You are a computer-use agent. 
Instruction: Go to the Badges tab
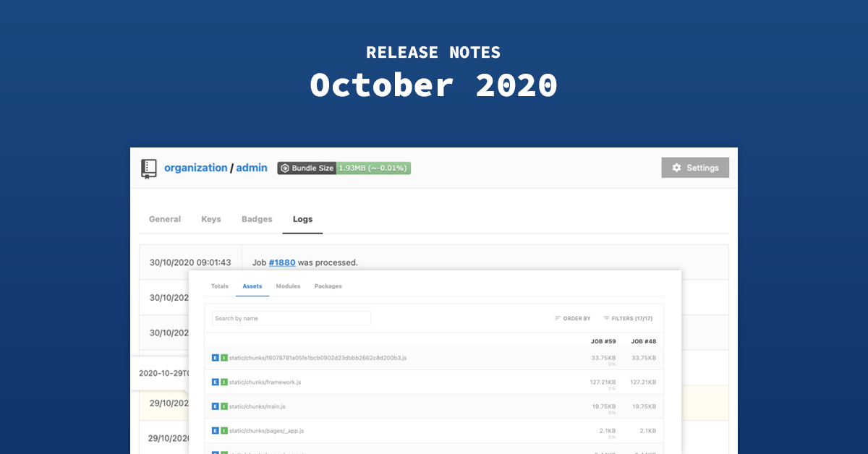(257, 218)
